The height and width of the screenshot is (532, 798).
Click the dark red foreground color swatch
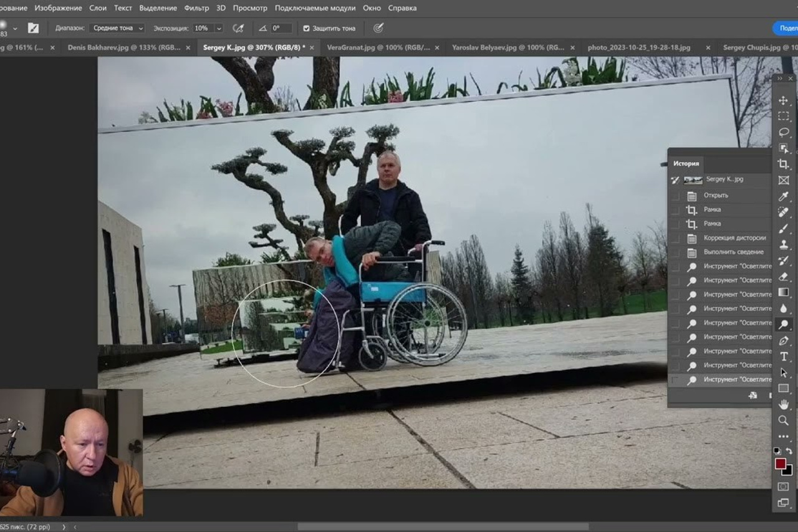tap(780, 464)
